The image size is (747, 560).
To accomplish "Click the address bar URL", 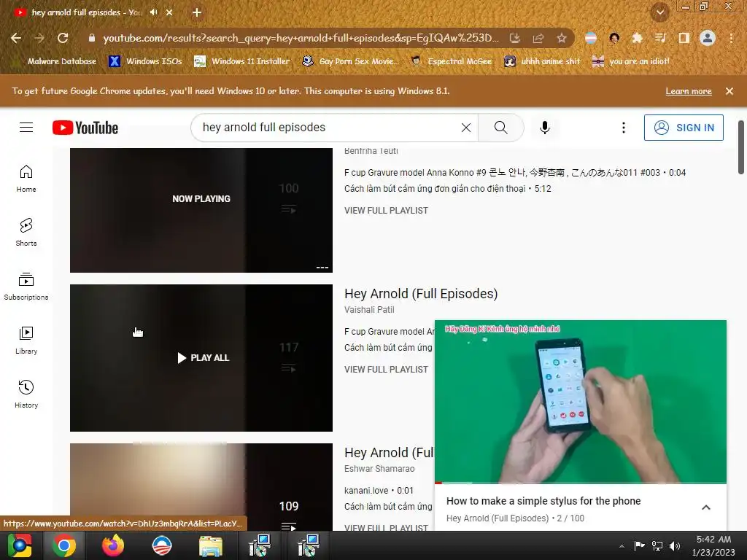I will 301,38.
